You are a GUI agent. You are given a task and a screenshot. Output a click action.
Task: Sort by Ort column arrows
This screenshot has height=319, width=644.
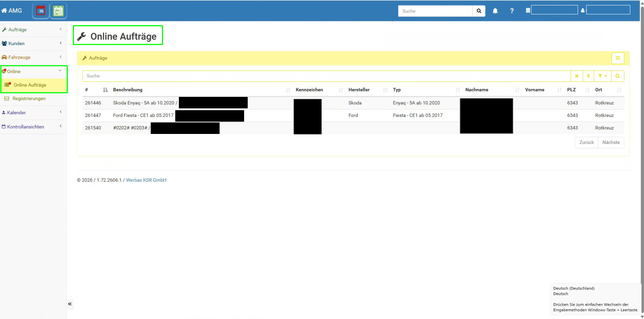[x=619, y=90]
